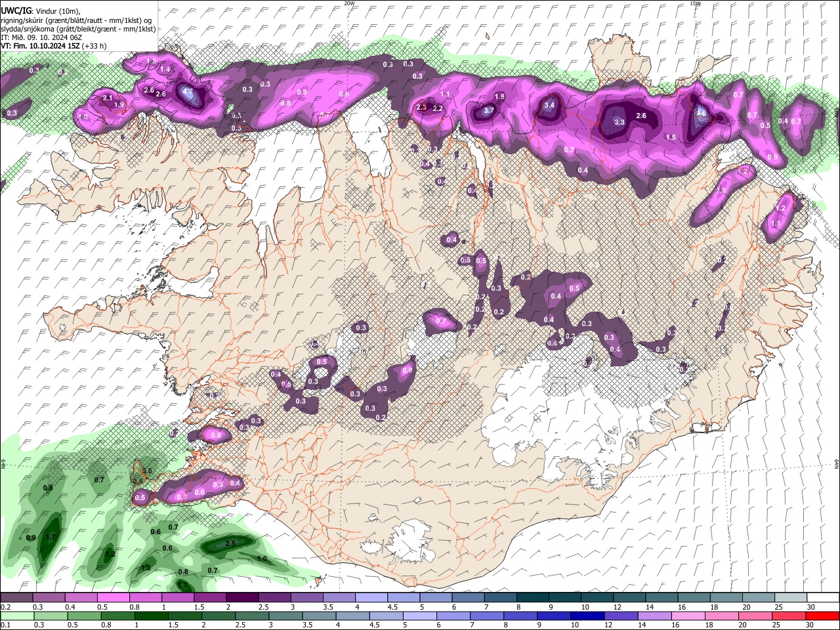Image resolution: width=840 pixels, height=630 pixels.
Task: Click the 'VT: Fim. 10.10.2024 15Z' valid time
Action: click(40, 46)
